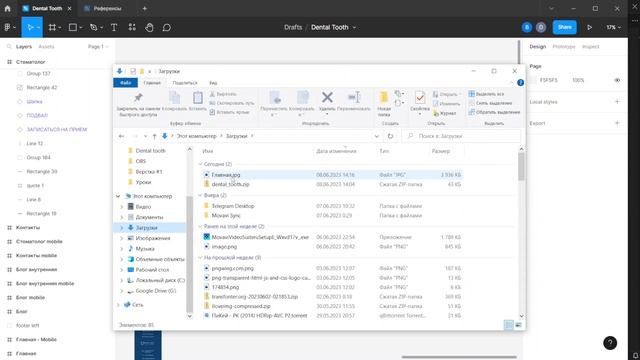Select Rectangle 42 layer in Figma
This screenshot has width=640, height=360.
tap(42, 87)
